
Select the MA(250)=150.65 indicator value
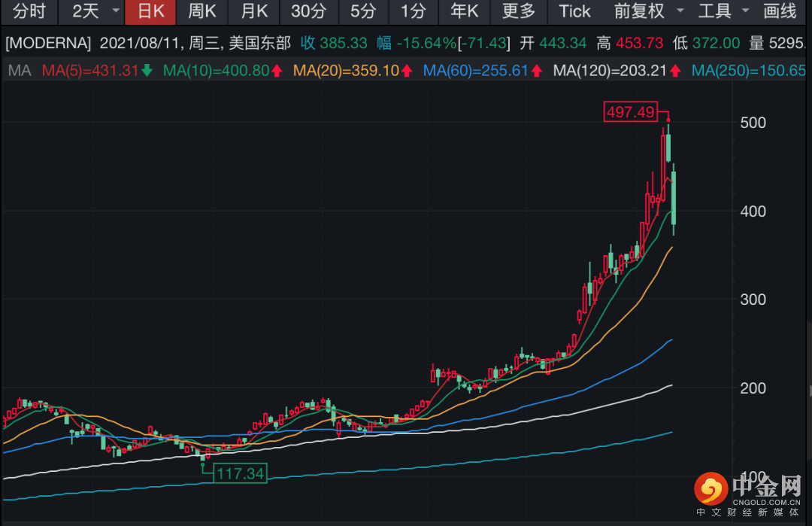pos(749,71)
